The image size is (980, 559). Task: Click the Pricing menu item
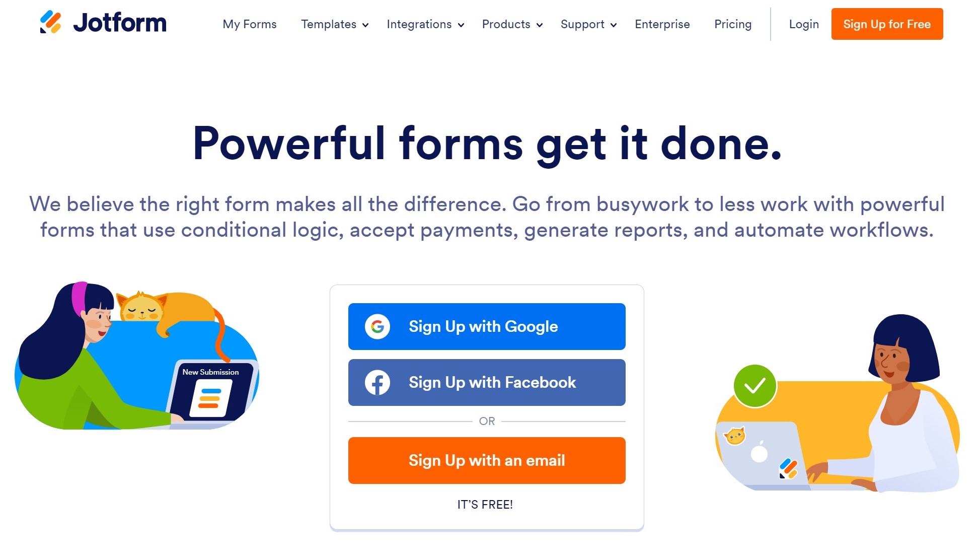tap(733, 24)
